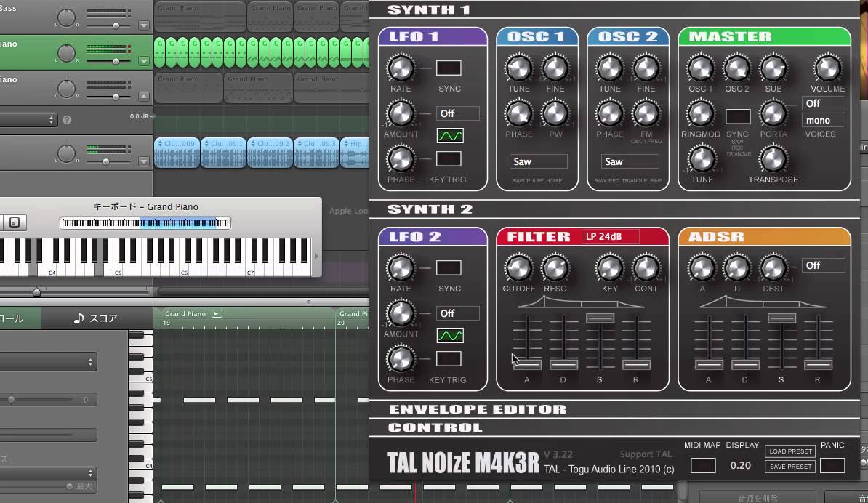Click the keyboard range overview strip
Viewport: 868px width, 503px height.
pyautogui.click(x=145, y=223)
